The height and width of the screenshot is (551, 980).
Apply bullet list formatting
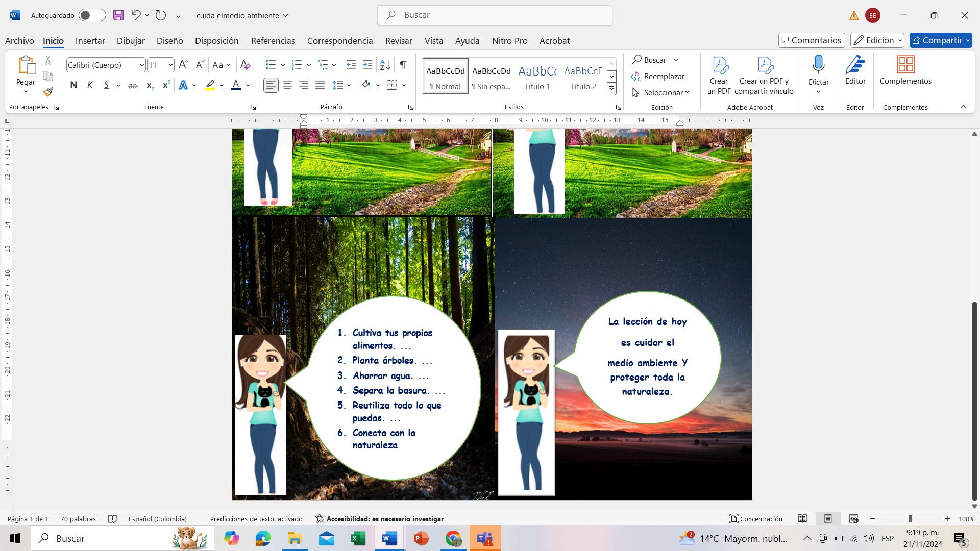pyautogui.click(x=271, y=65)
